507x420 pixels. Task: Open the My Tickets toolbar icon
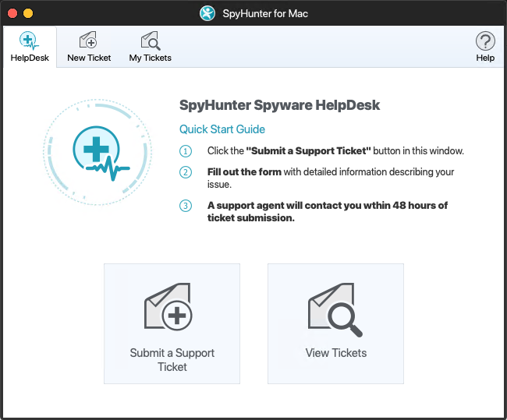click(150, 41)
